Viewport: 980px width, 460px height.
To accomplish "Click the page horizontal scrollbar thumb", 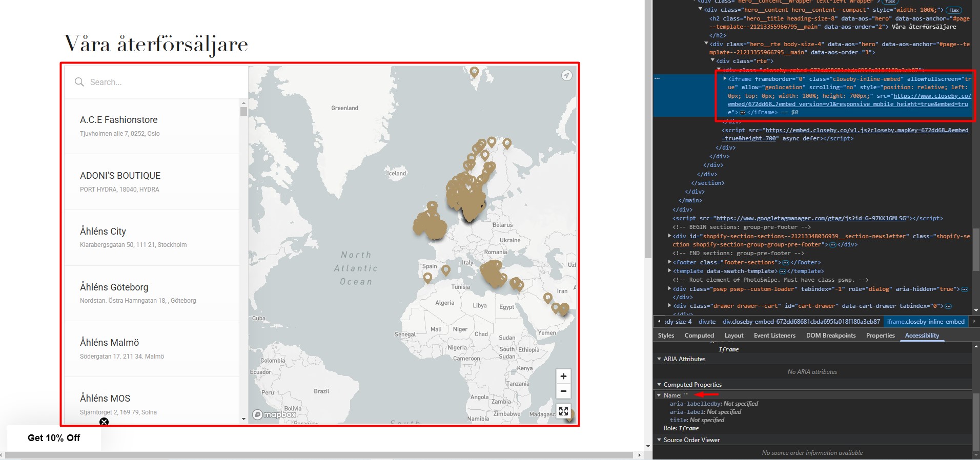I will tap(319, 455).
